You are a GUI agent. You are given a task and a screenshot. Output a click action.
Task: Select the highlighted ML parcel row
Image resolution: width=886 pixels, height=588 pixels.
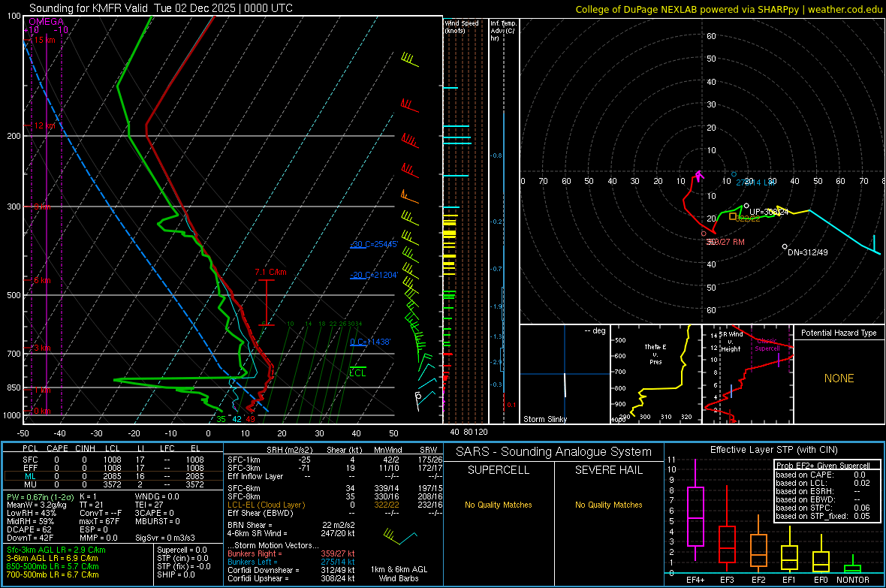coord(113,477)
